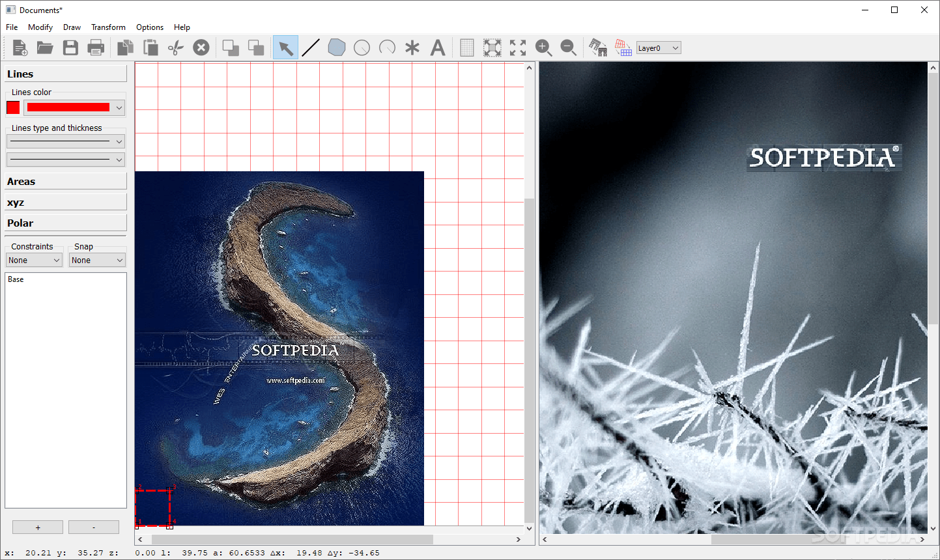Viewport: 940px width, 560px height.
Task: Open the Draw menu
Action: 72,27
